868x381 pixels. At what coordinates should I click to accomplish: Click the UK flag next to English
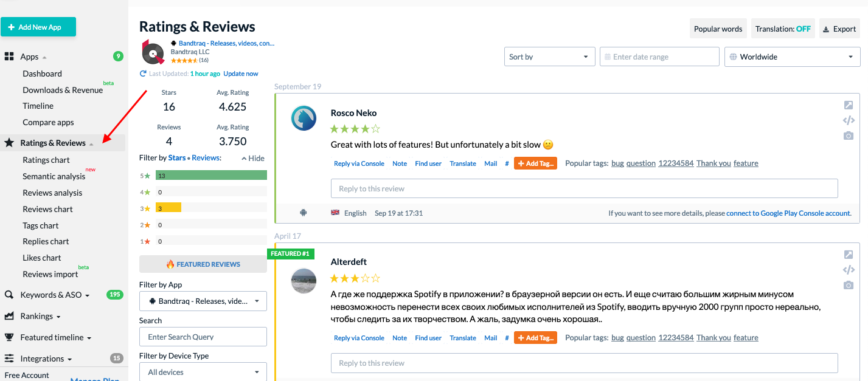pos(335,213)
